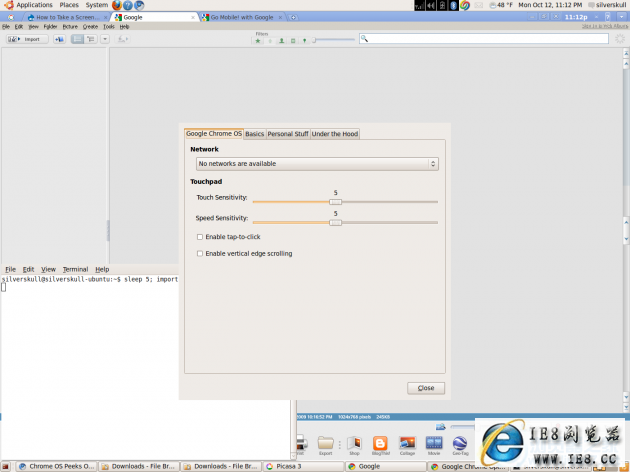The image size is (630, 472).
Task: Click the Picasa vertical scrollbar down arrow
Action: [626, 397]
